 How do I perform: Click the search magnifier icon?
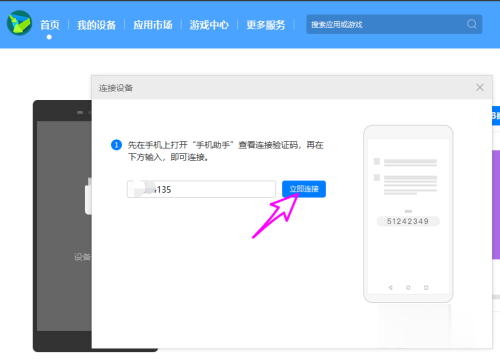(472, 24)
